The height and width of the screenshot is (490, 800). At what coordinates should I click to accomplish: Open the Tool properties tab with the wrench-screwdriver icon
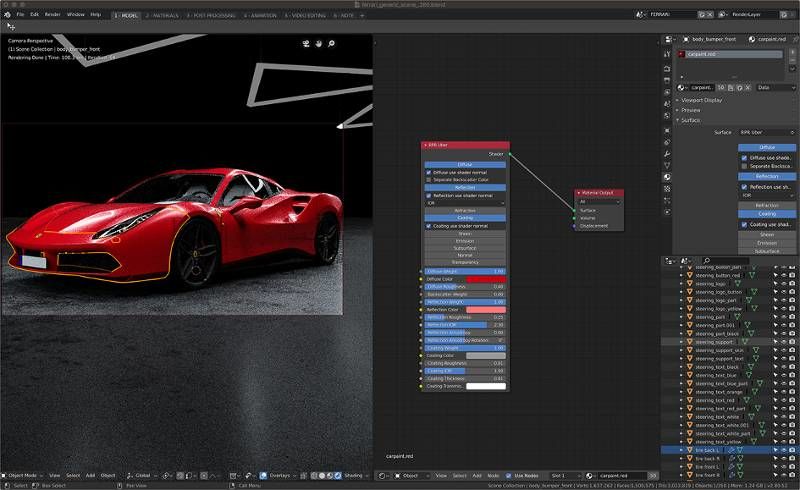(667, 54)
